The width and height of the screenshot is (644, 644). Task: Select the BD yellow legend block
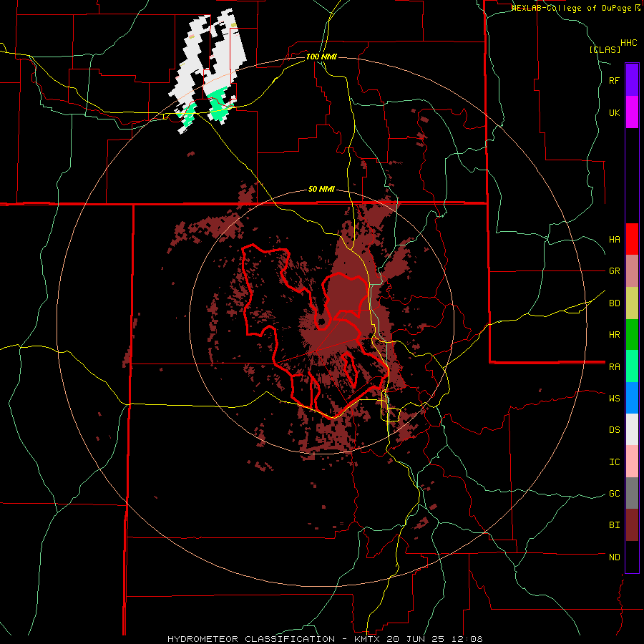click(632, 303)
